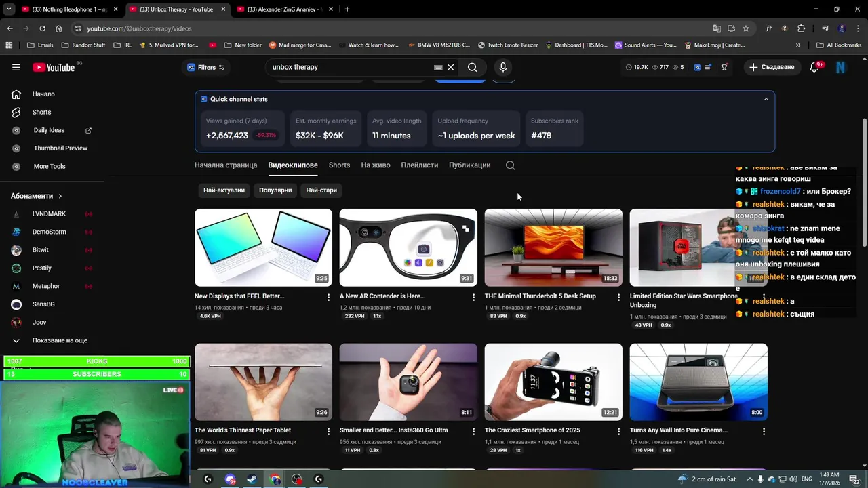Open the Filters button
The width and height of the screenshot is (868, 488).
(206, 67)
